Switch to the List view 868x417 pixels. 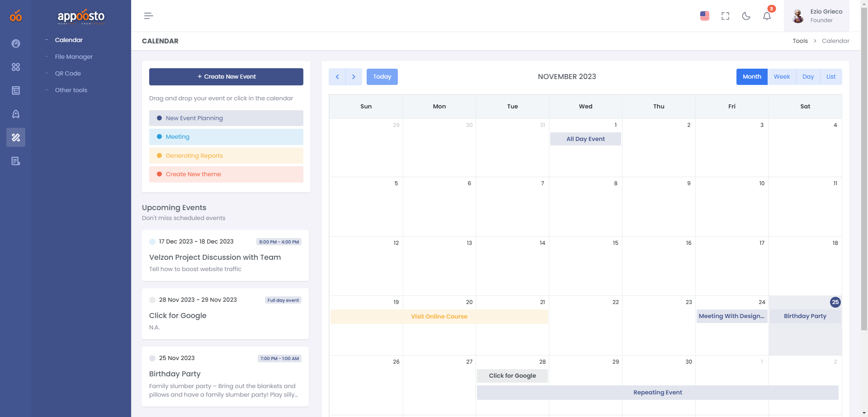tap(830, 77)
